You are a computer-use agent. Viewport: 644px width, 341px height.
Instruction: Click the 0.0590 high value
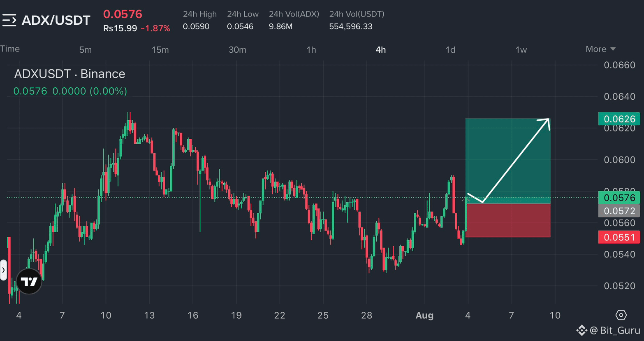click(196, 26)
